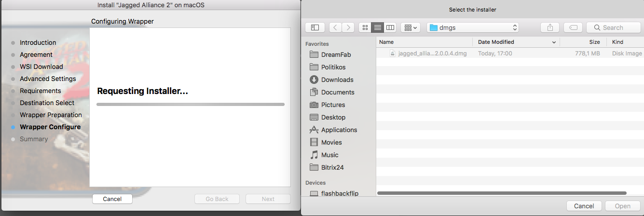Image resolution: width=644 pixels, height=216 pixels.
Task: Click the Wrapper Configure installer step
Action: point(50,127)
